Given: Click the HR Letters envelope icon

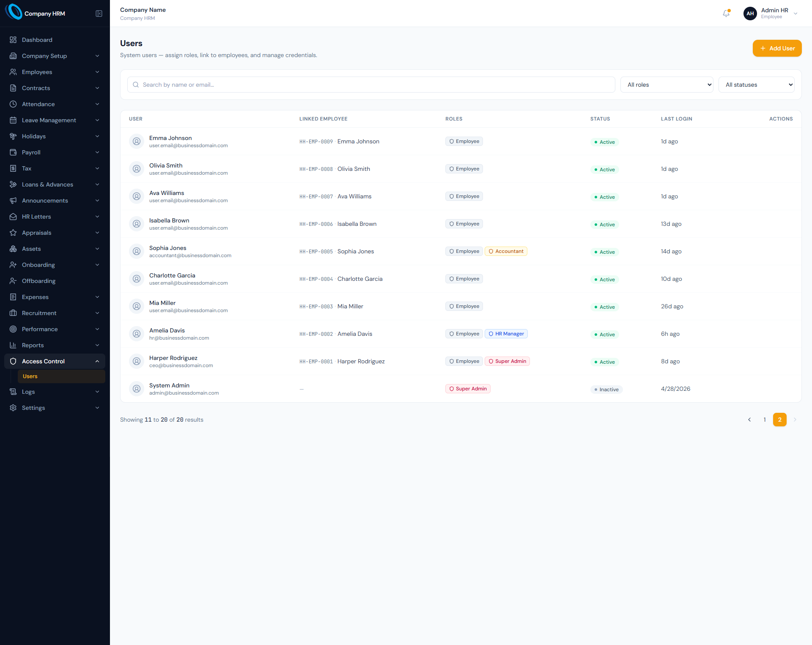Looking at the screenshot, I should pyautogui.click(x=13, y=217).
